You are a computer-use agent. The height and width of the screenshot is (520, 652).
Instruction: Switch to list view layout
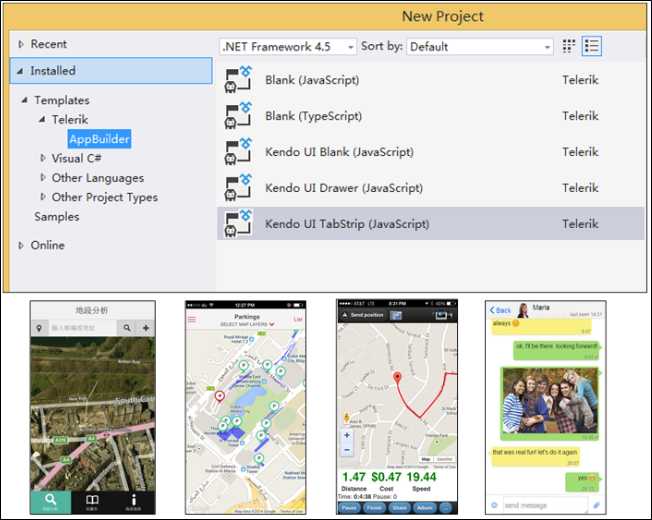591,46
